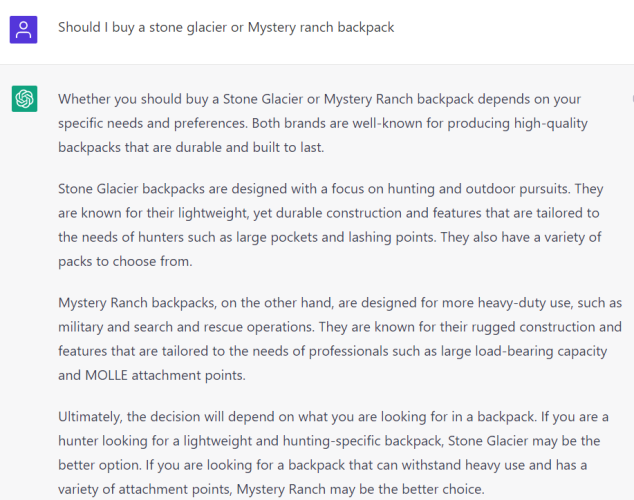Click 'Mystery Ranch may be the better choice'
This screenshot has height=500, width=634.
(x=360, y=489)
